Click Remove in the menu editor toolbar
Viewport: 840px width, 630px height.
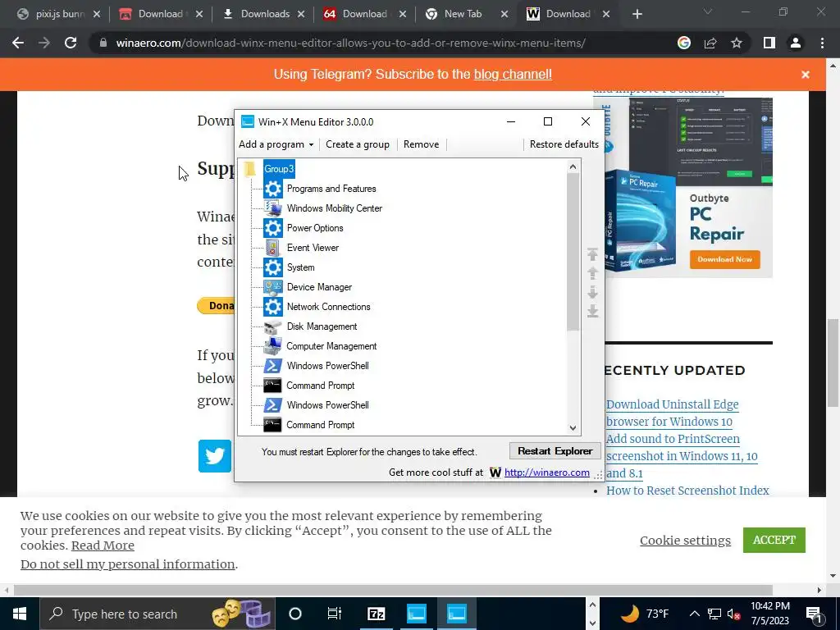click(421, 144)
